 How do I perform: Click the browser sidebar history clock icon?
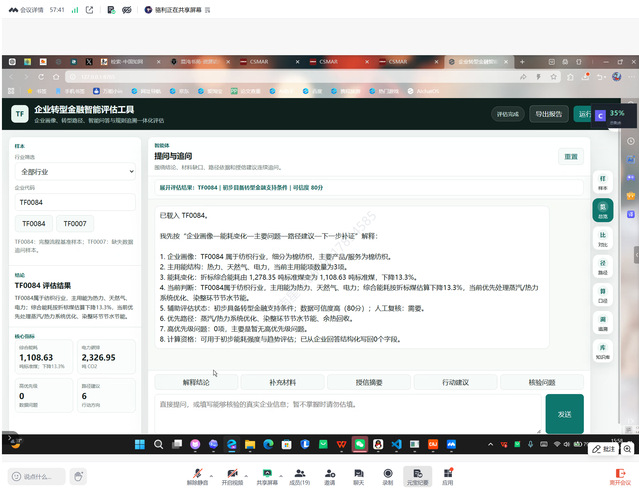click(630, 141)
